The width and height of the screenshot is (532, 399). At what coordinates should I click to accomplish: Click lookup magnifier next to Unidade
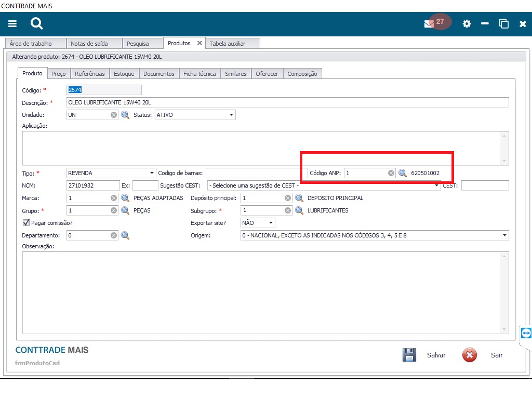(125, 115)
